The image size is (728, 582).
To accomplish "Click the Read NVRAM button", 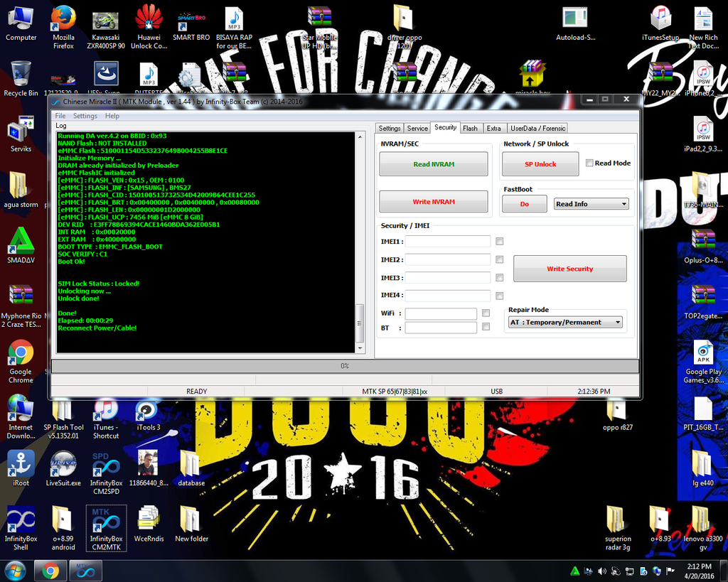I will click(433, 164).
